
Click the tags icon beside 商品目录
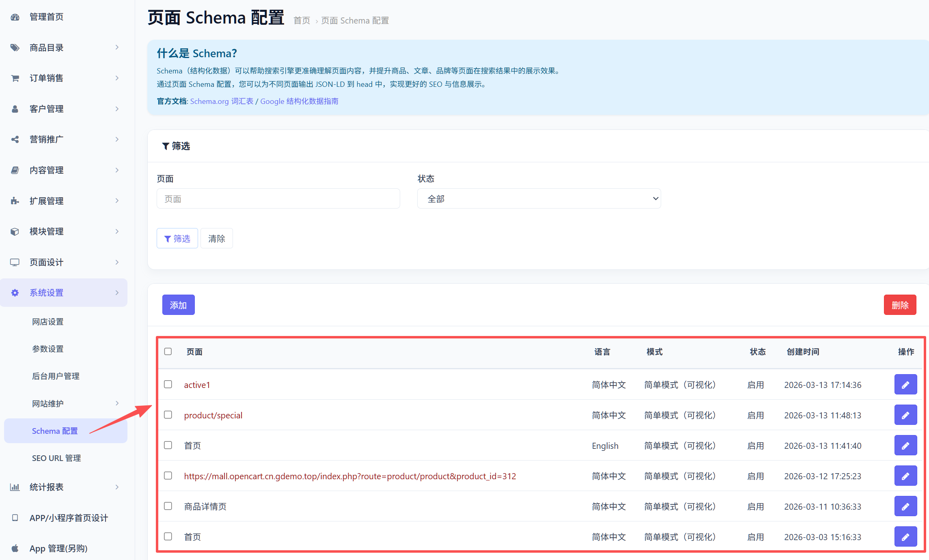pyautogui.click(x=15, y=47)
